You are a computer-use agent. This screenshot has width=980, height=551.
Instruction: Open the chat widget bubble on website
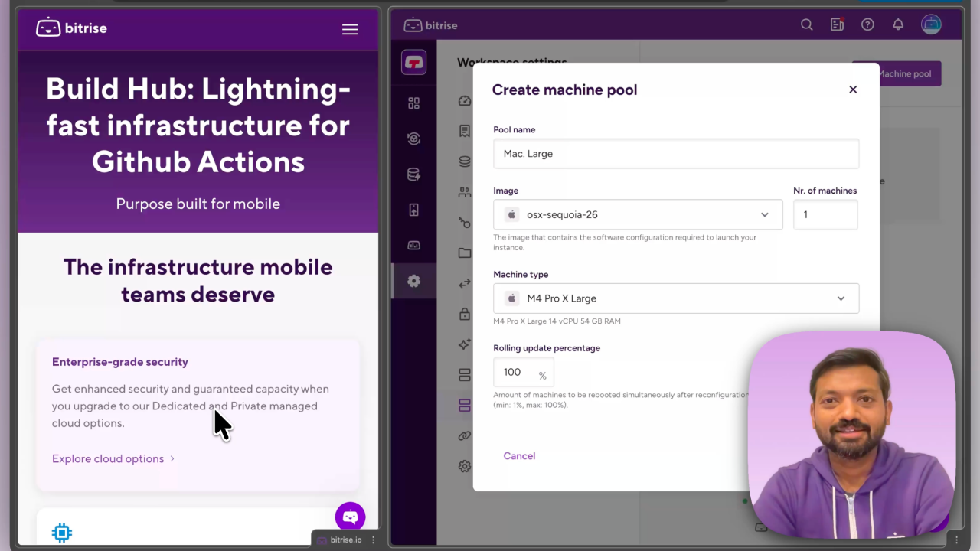pos(350,517)
